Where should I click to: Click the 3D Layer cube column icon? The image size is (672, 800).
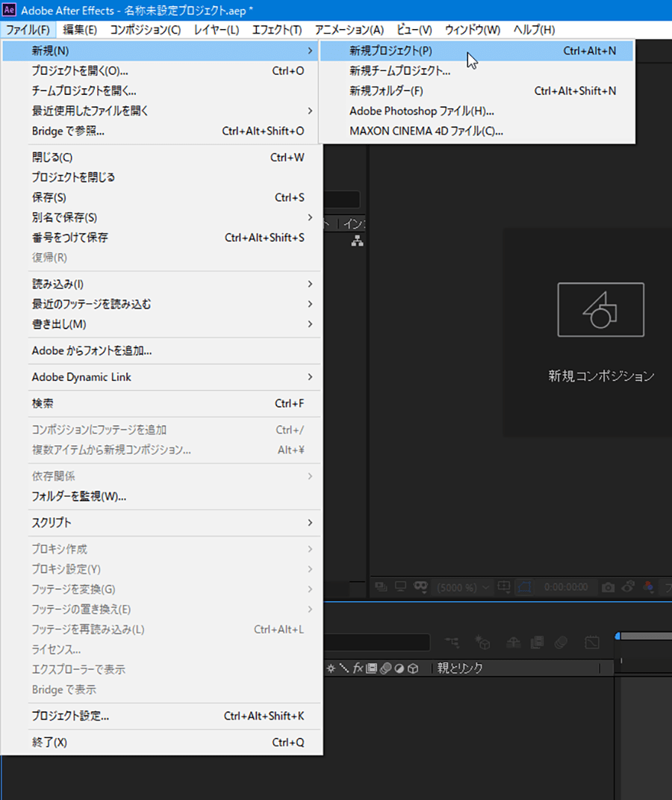point(413,668)
